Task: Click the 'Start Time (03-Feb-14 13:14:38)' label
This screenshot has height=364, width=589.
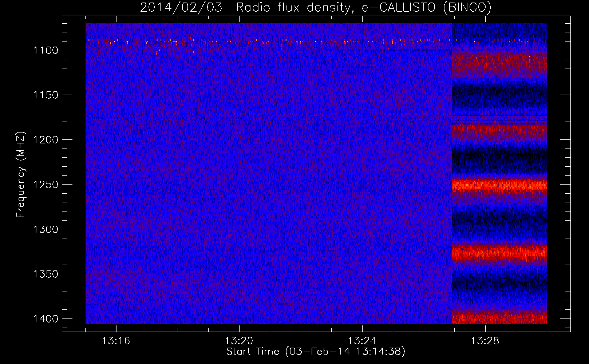Action: [316, 352]
